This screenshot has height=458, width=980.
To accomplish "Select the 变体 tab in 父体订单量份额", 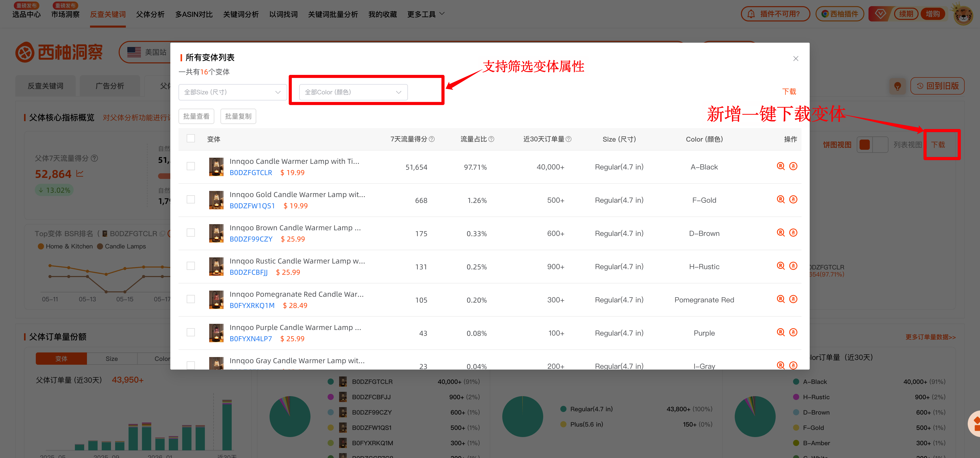I will [x=61, y=358].
